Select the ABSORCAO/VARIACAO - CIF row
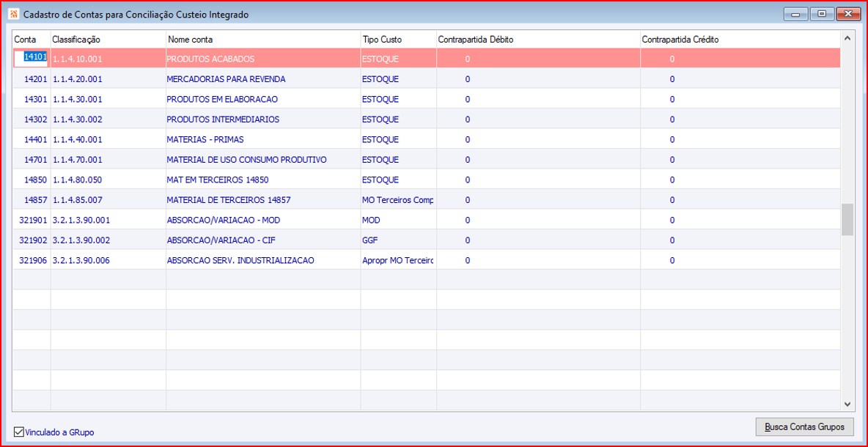 tap(426, 240)
